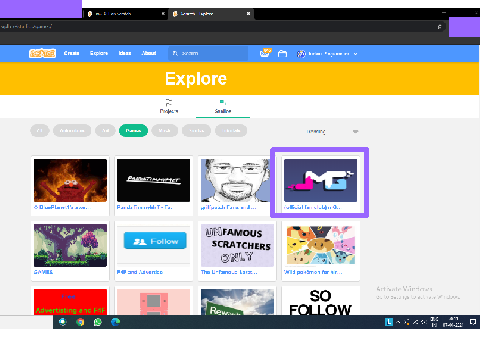The height and width of the screenshot is (360, 480).
Task: Open the notification center icon in the system tray
Action: pyautogui.click(x=473, y=322)
